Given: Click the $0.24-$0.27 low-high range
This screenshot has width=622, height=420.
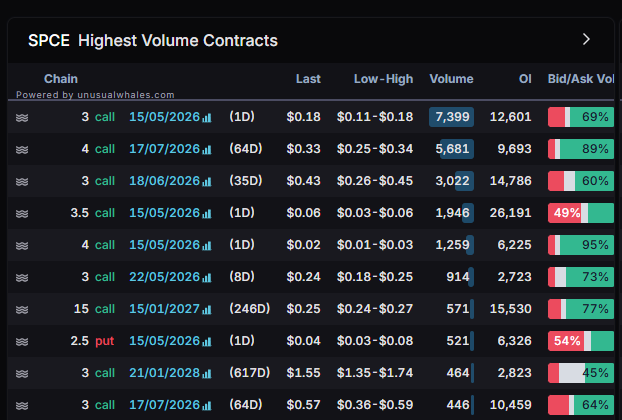Looking at the screenshot, I should pos(375,309).
